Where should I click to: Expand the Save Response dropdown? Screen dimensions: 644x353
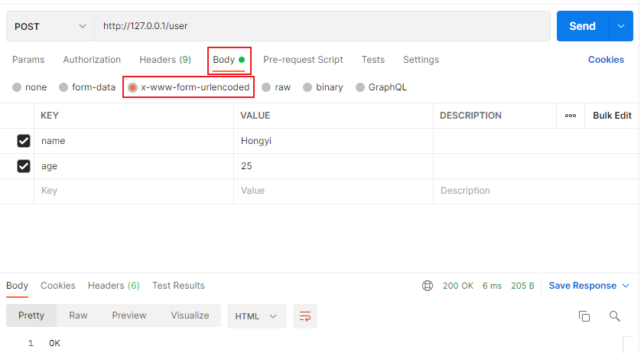[x=626, y=286]
